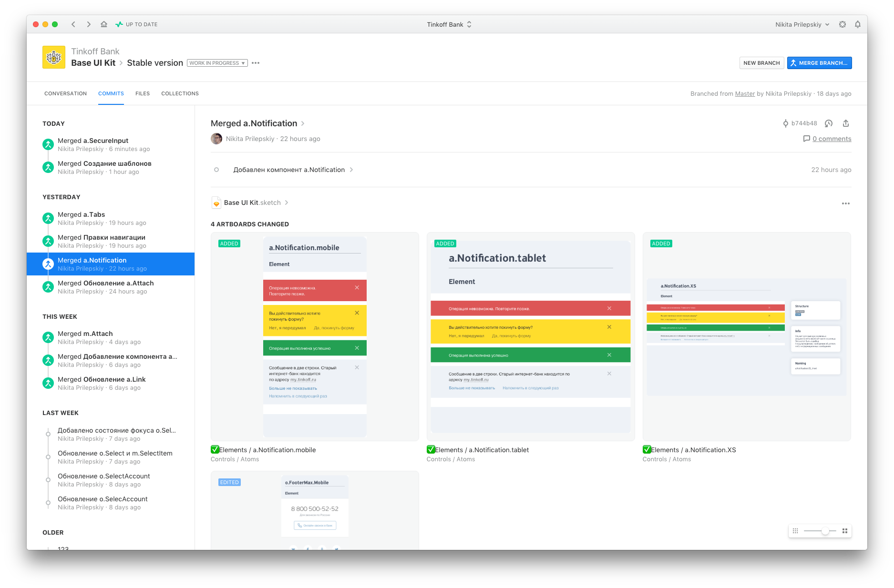The image size is (894, 588).
Task: Click Nikita Prilepskiy avatar in commit header
Action: coord(216,139)
